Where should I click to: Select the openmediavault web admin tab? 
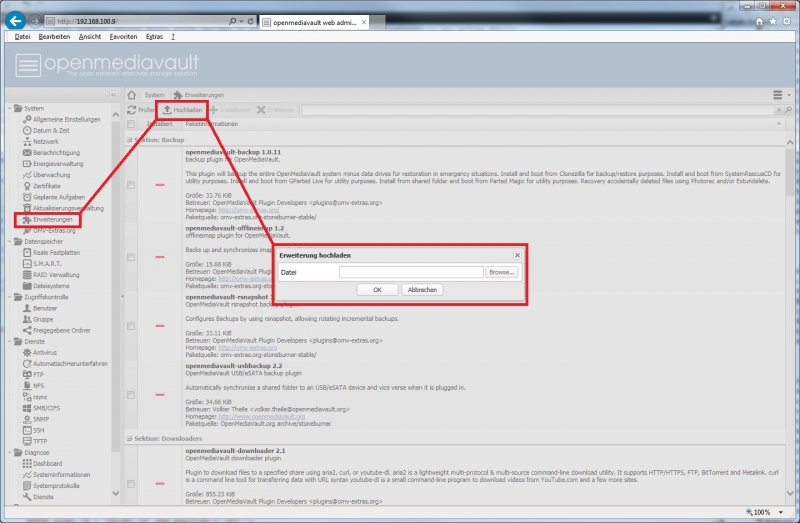(x=314, y=22)
